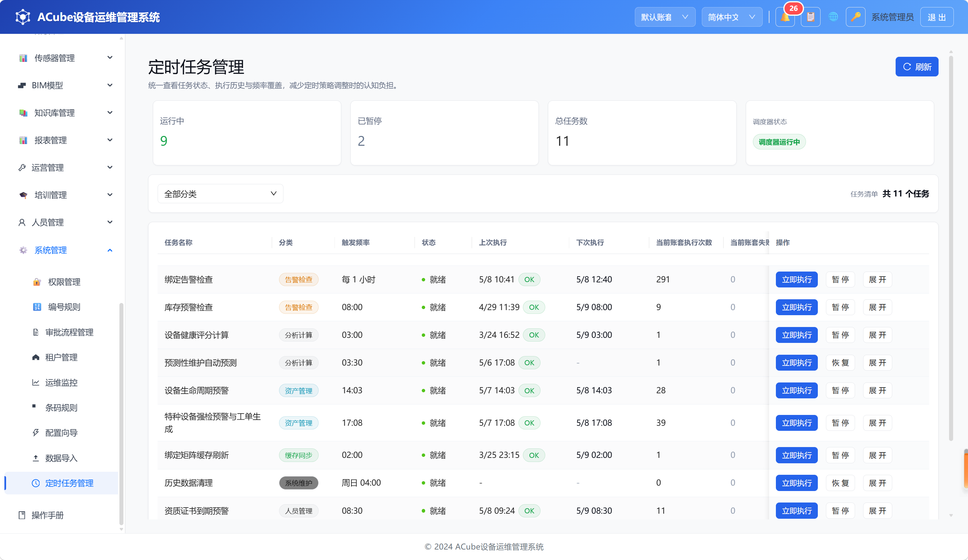Click the 运营管理 wrench icon

(22, 167)
